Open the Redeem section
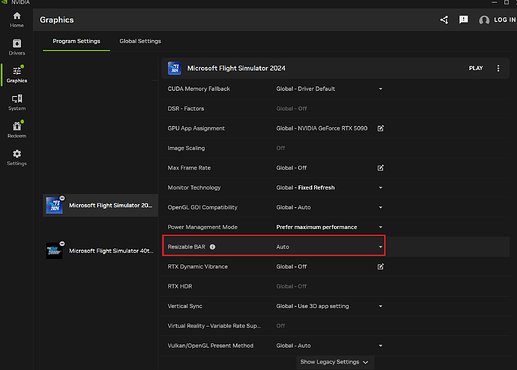517x370 pixels. (x=17, y=130)
